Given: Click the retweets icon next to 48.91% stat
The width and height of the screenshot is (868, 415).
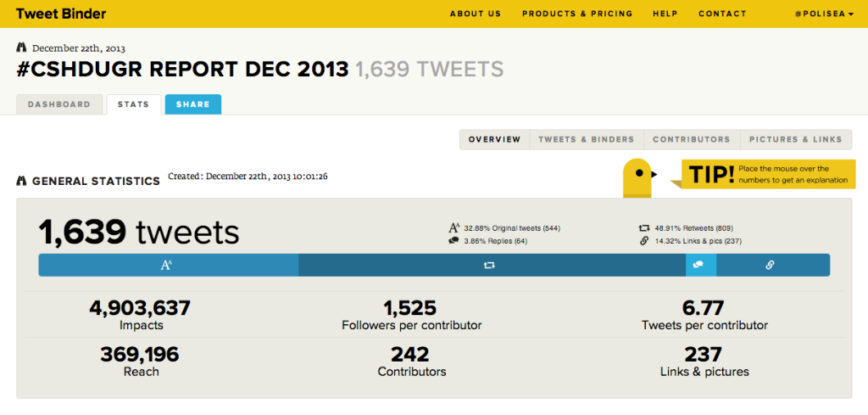Looking at the screenshot, I should pos(644,227).
